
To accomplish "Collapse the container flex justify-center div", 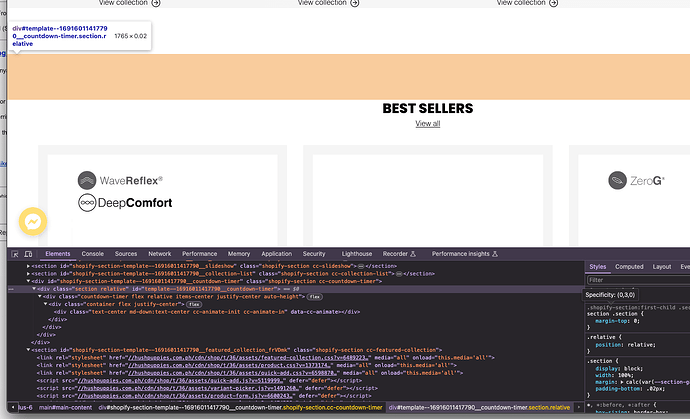I will coord(45,304).
